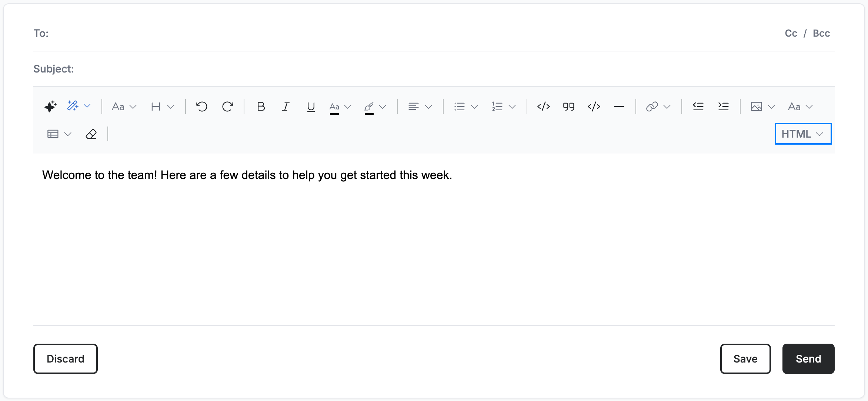Click the undo arrow icon
Viewport: 868px width, 401px height.
point(202,107)
